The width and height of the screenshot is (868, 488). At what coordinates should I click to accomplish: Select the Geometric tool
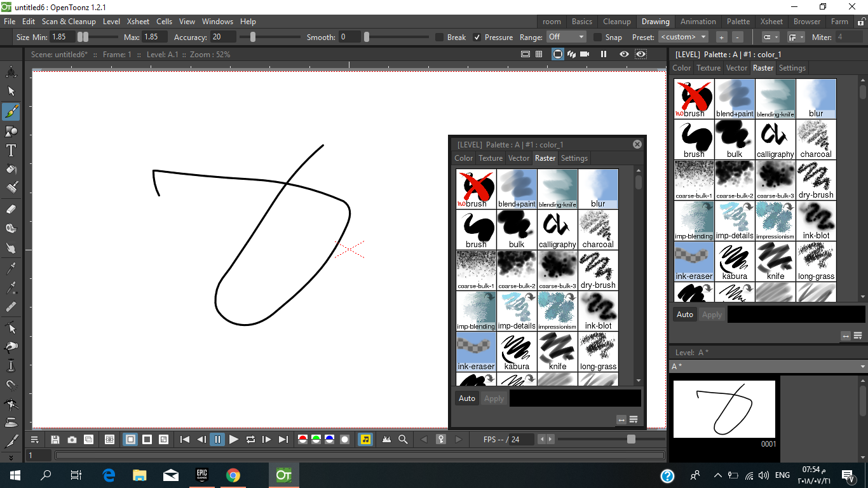coord(11,132)
